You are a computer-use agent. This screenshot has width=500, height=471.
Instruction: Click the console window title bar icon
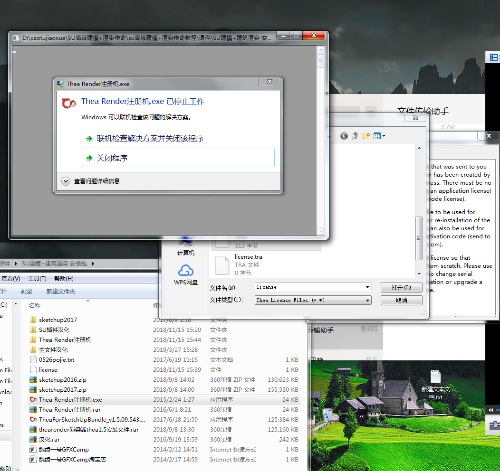click(16, 38)
